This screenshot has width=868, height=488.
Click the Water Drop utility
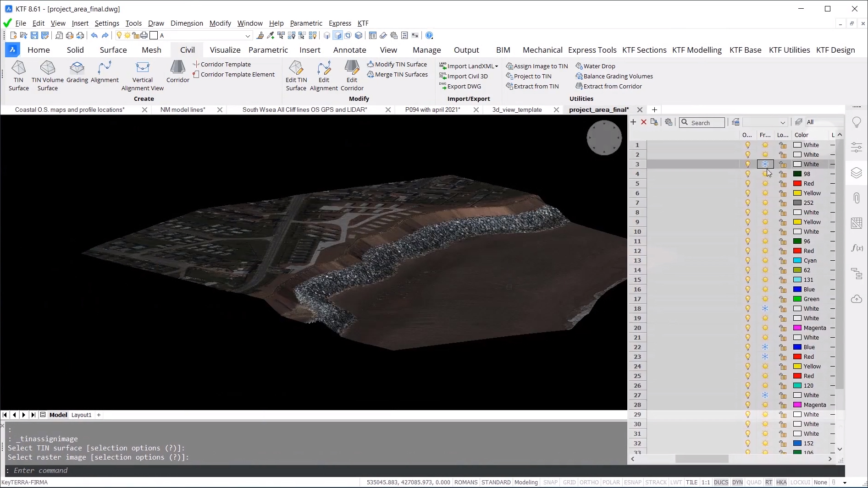click(x=595, y=66)
